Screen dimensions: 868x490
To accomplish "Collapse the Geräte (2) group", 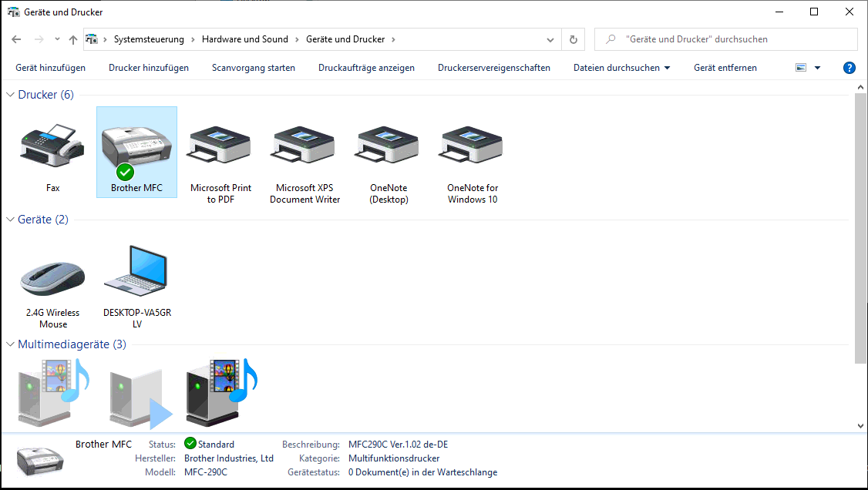I will click(x=10, y=220).
